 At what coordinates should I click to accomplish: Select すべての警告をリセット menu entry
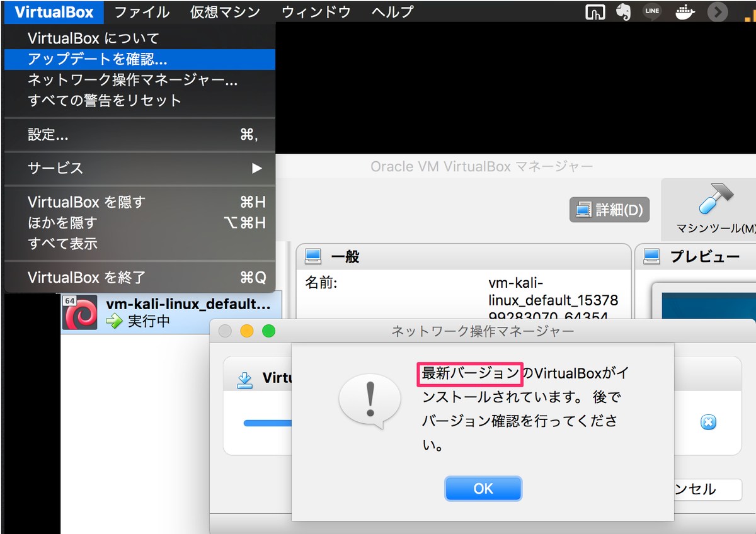click(140, 101)
